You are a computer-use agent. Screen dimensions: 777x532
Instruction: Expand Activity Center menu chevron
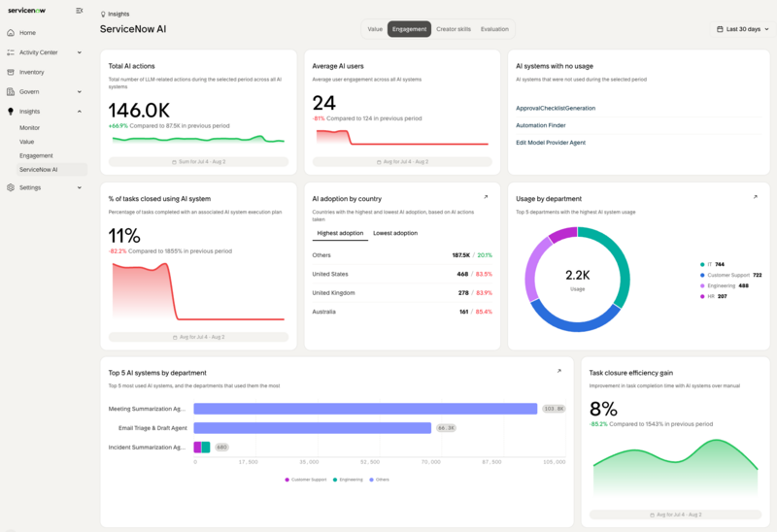click(80, 52)
